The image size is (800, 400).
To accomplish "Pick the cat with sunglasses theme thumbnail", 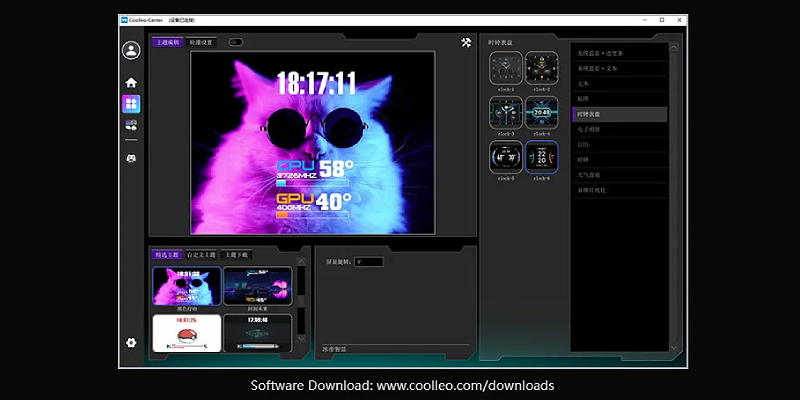I will [x=186, y=284].
